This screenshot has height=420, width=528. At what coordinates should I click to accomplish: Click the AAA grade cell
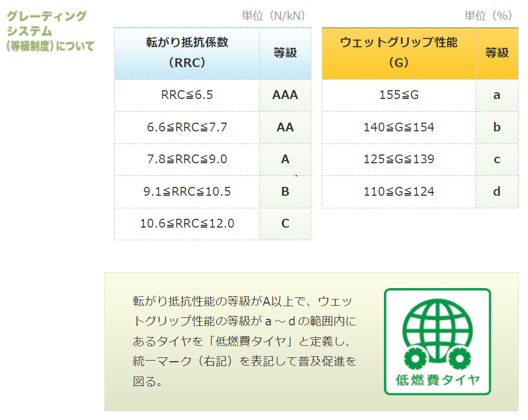click(x=285, y=95)
